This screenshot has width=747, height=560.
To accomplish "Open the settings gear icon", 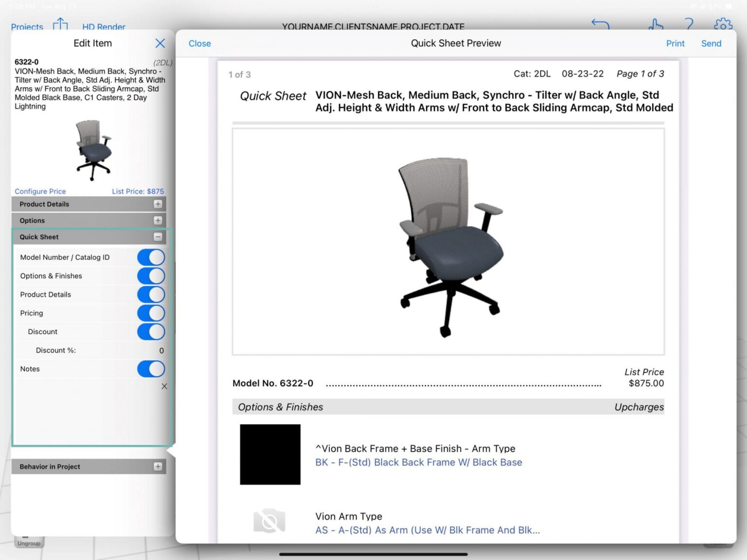I will point(723,24).
